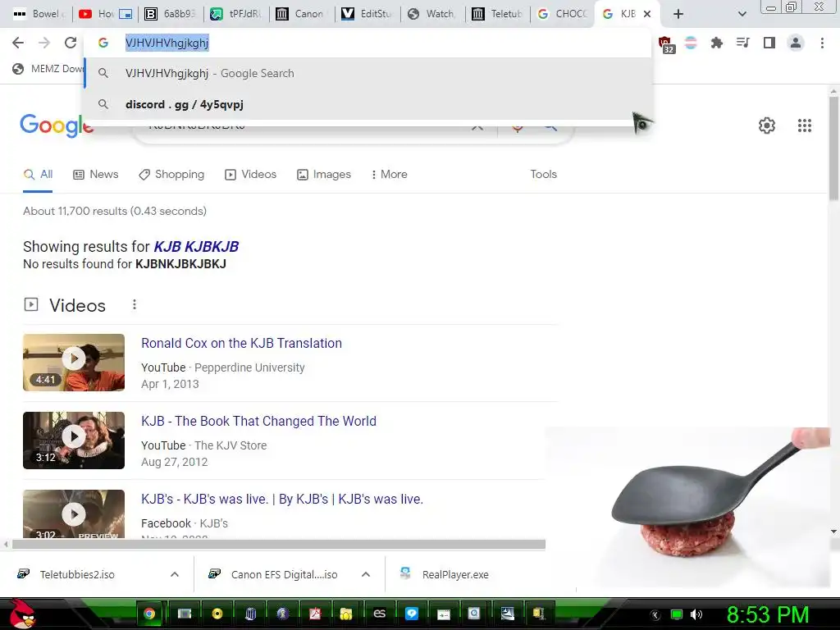
Task: Open Teletubbies2.iso download item
Action: 78,575
